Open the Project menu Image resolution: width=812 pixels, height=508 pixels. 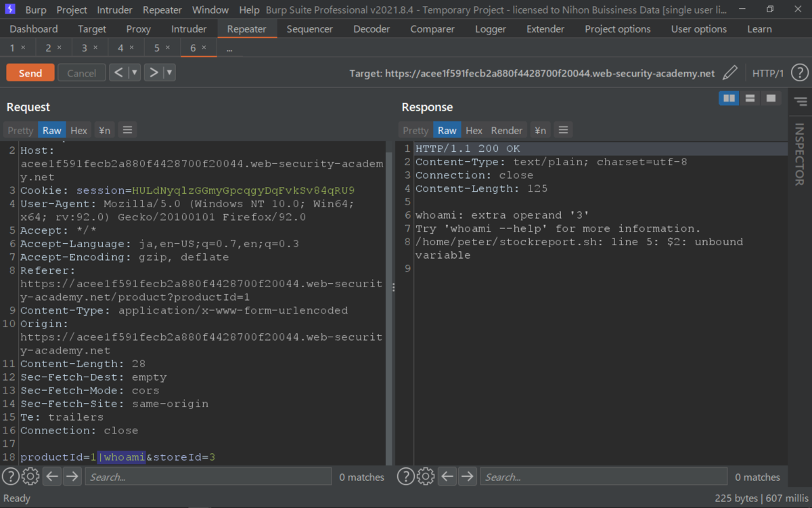click(x=72, y=10)
